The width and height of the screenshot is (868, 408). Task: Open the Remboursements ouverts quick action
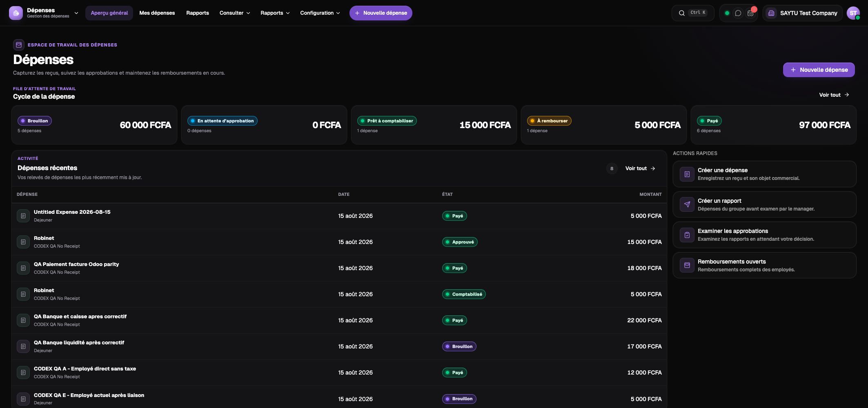(764, 265)
